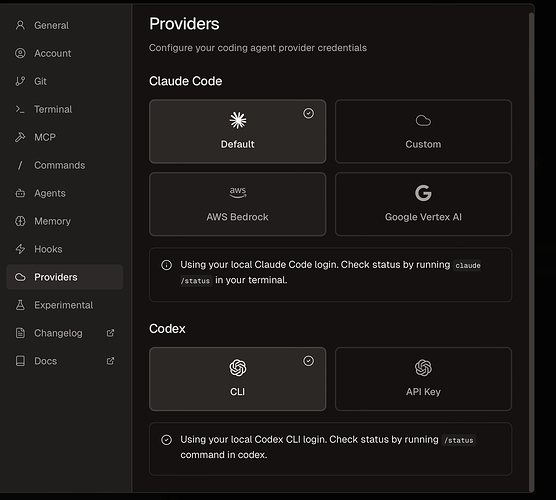Choose AWS Bedrock as provider

coord(238,204)
